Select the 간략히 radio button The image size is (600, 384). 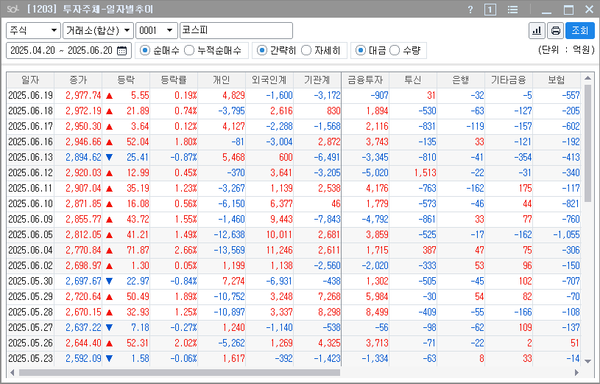pyautogui.click(x=262, y=50)
